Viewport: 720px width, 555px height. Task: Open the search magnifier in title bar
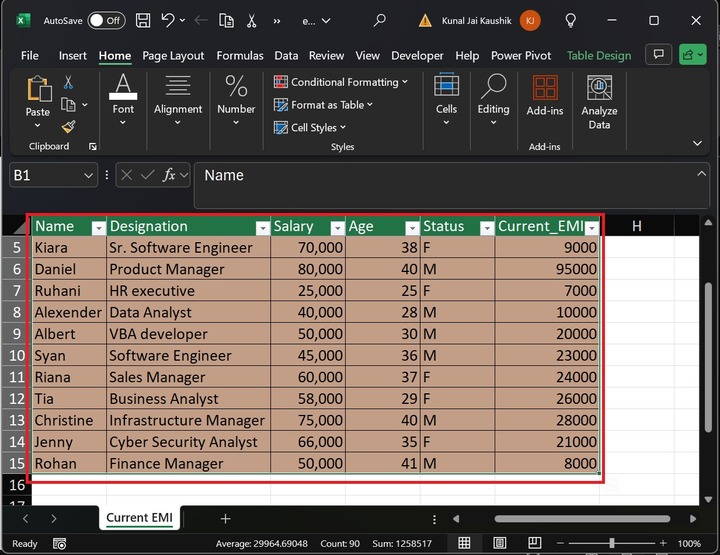pos(379,20)
